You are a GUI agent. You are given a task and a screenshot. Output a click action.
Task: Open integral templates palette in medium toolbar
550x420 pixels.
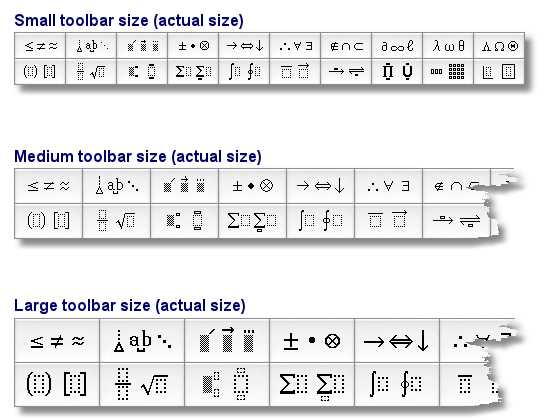[321, 221]
